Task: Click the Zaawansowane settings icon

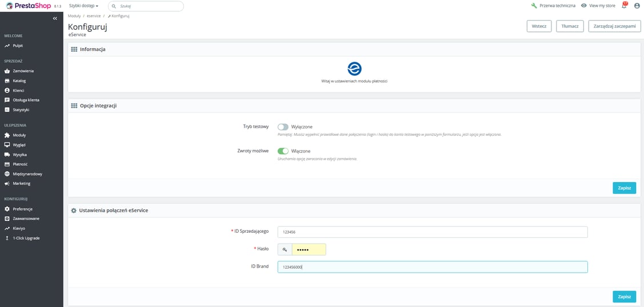Action: click(x=7, y=219)
